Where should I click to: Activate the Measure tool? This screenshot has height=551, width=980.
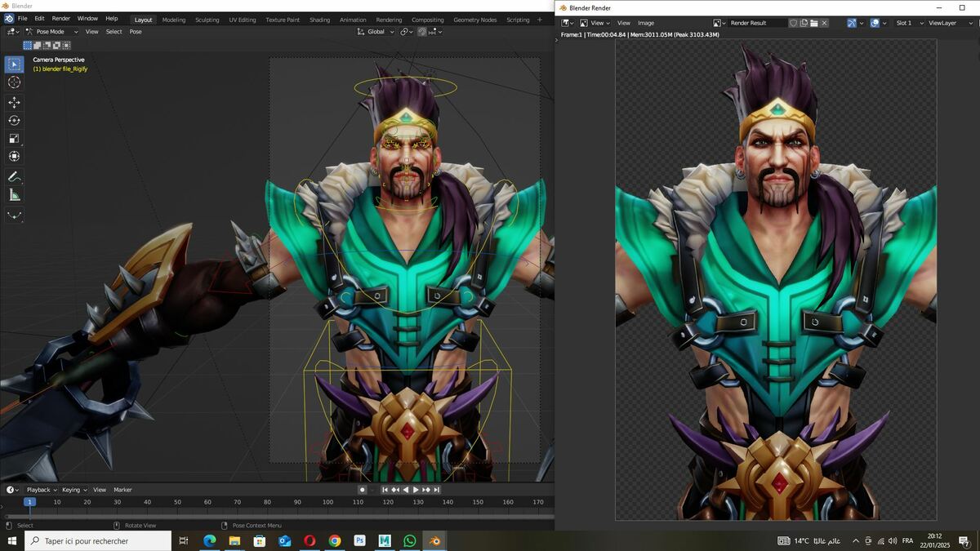pos(15,194)
